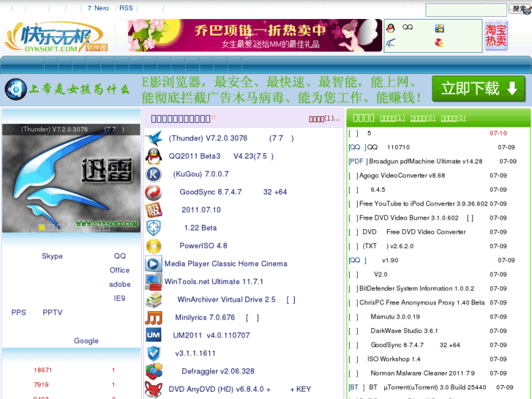Select the UM2011 blue UM icon
Viewport: 532px width, 399px height.
[x=154, y=335]
